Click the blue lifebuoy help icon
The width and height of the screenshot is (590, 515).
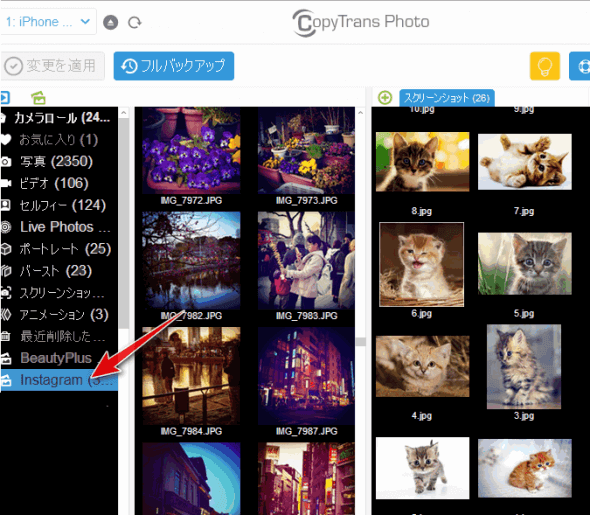coord(580,66)
